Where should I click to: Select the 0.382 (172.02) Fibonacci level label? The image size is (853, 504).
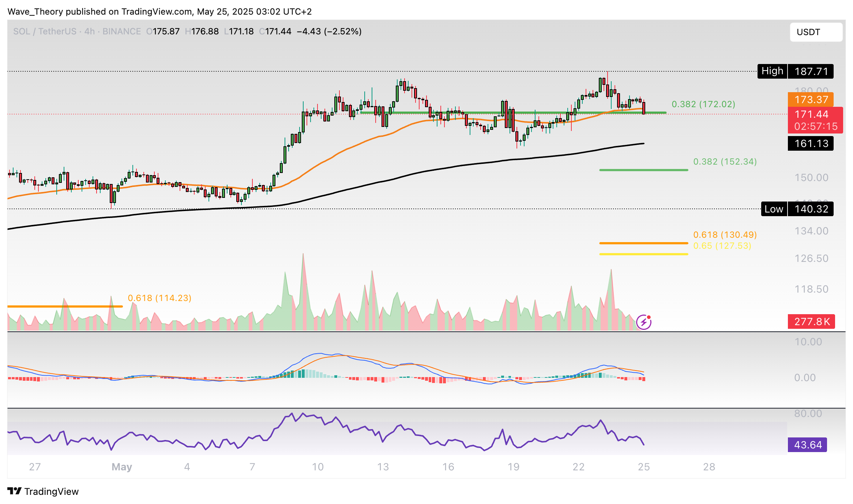coord(703,104)
